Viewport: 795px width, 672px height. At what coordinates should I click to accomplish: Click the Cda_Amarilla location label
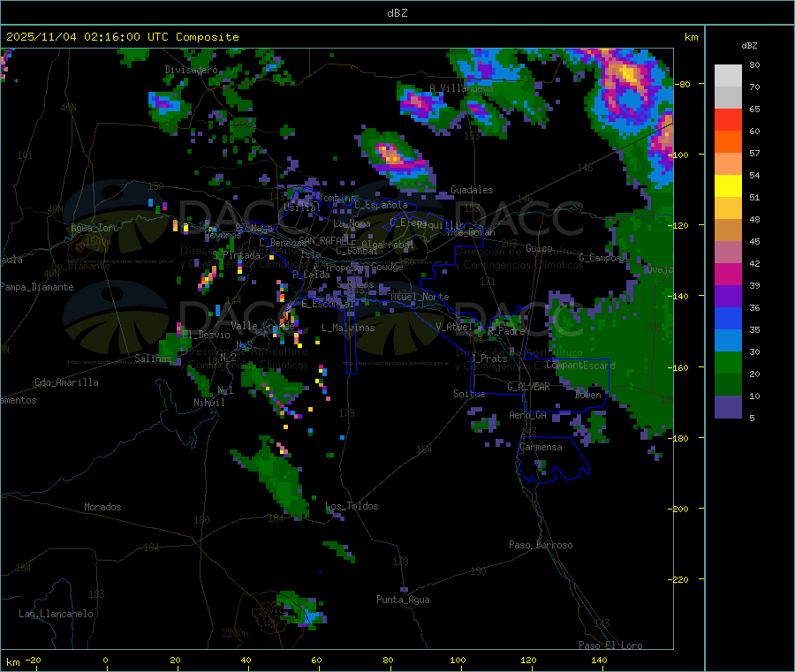(66, 382)
